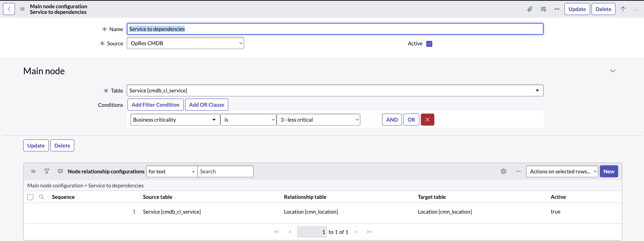Click the lower Delete button

coord(62,145)
